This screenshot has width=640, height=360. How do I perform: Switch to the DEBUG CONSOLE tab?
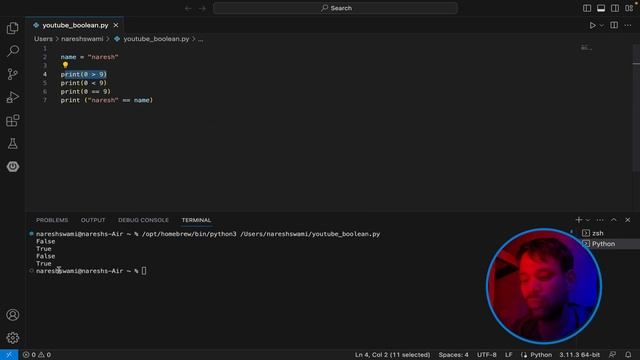tap(143, 220)
